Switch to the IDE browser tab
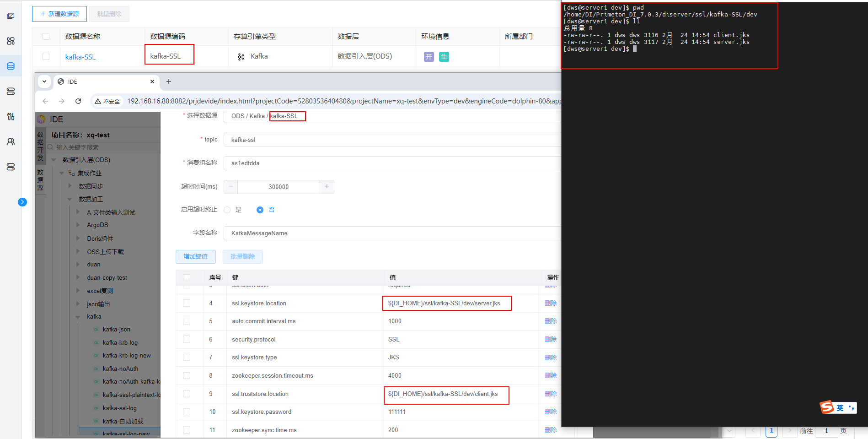868x439 pixels. click(106, 81)
